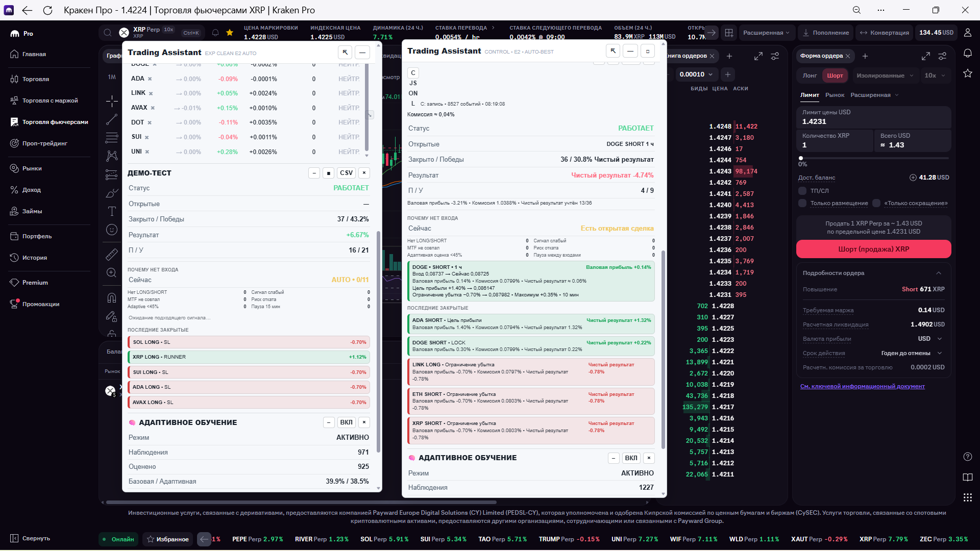Open Расширенная order type dropdown in form
The image size is (980, 551).
click(874, 95)
